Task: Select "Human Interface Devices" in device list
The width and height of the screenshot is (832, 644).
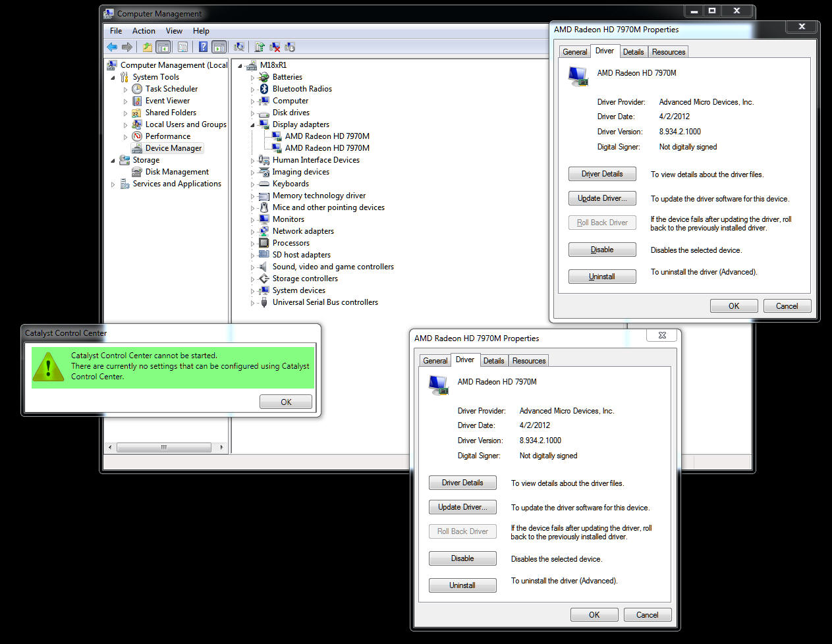Action: tap(316, 160)
